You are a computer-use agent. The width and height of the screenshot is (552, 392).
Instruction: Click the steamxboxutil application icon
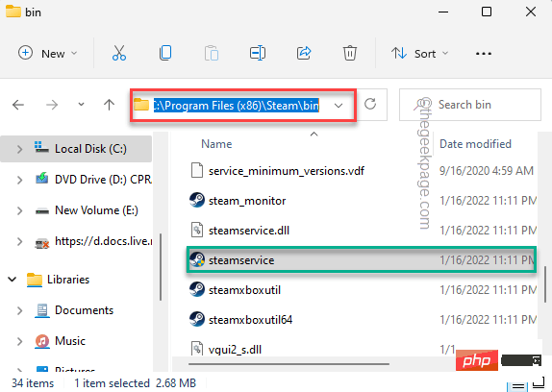pyautogui.click(x=197, y=290)
